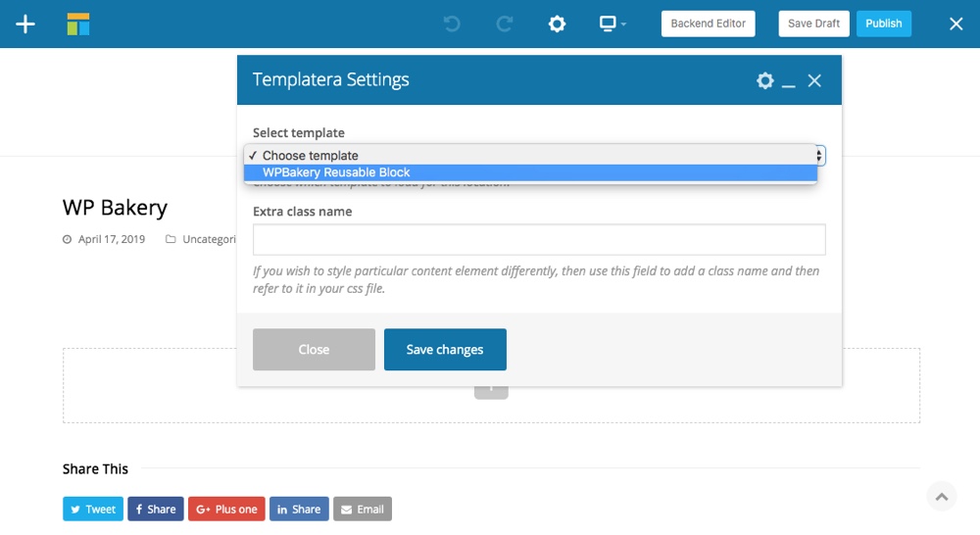Open the Templates icon in top bar
This screenshot has height=535, width=980.
pyautogui.click(x=78, y=24)
